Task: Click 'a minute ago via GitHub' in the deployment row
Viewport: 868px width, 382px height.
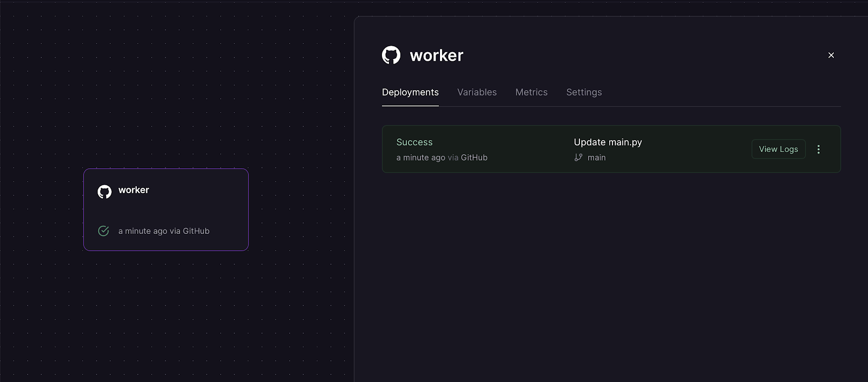Action: (442, 157)
